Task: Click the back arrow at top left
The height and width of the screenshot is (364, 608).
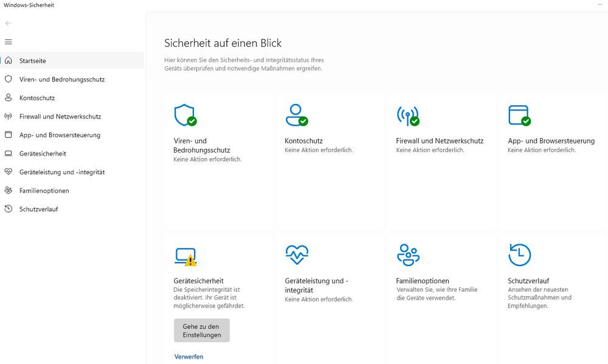Action: click(8, 23)
